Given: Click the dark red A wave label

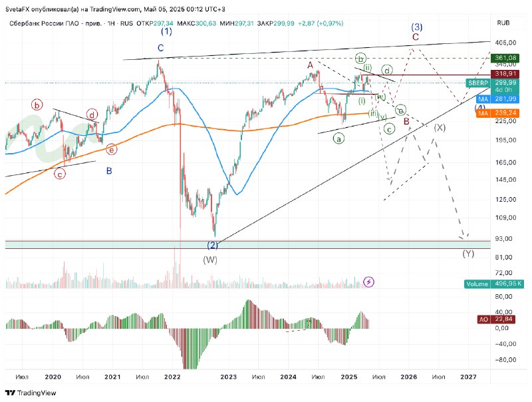Looking at the screenshot, I should (310, 65).
